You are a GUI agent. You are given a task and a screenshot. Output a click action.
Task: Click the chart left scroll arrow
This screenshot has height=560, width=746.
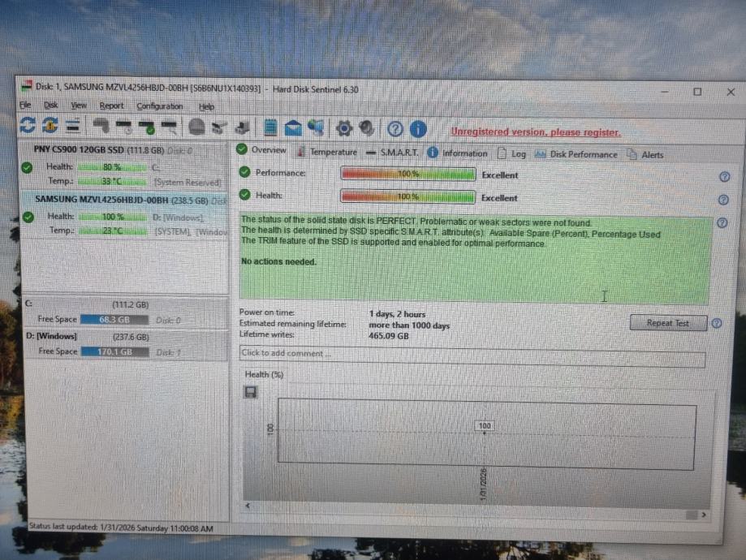[248, 506]
